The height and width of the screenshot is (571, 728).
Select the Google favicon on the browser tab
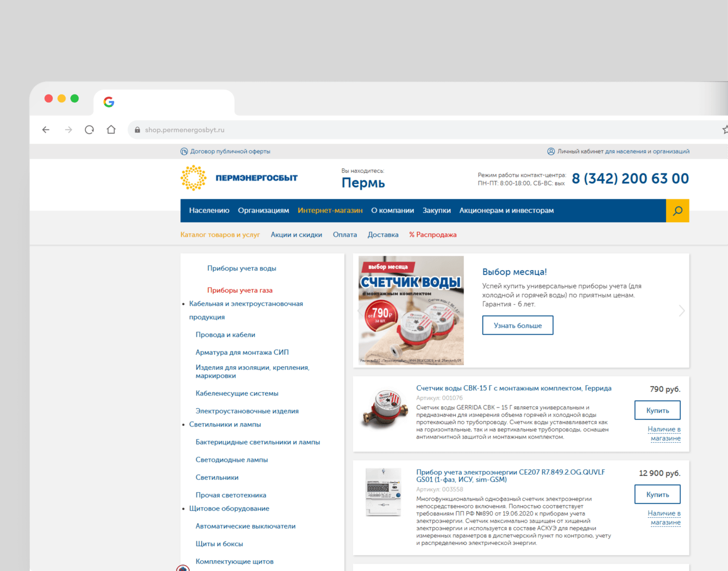[x=109, y=102]
